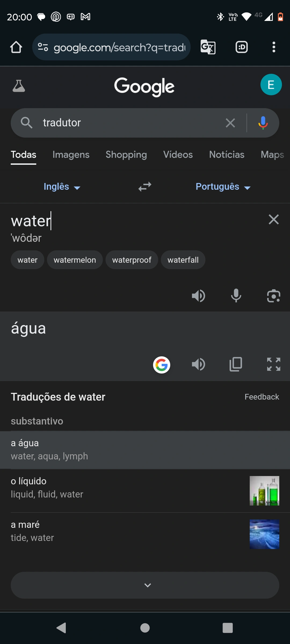
Task: Open the tab switcher
Action: coord(241,47)
